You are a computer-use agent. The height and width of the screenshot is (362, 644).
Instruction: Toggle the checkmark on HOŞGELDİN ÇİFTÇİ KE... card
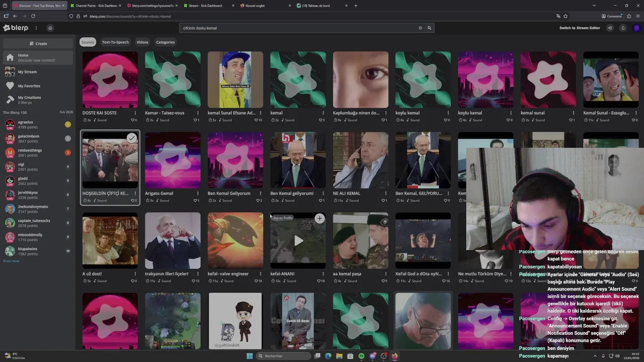pyautogui.click(x=131, y=138)
